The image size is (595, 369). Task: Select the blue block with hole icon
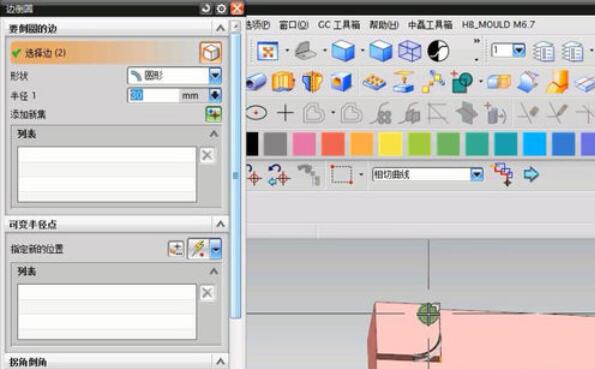(x=341, y=81)
